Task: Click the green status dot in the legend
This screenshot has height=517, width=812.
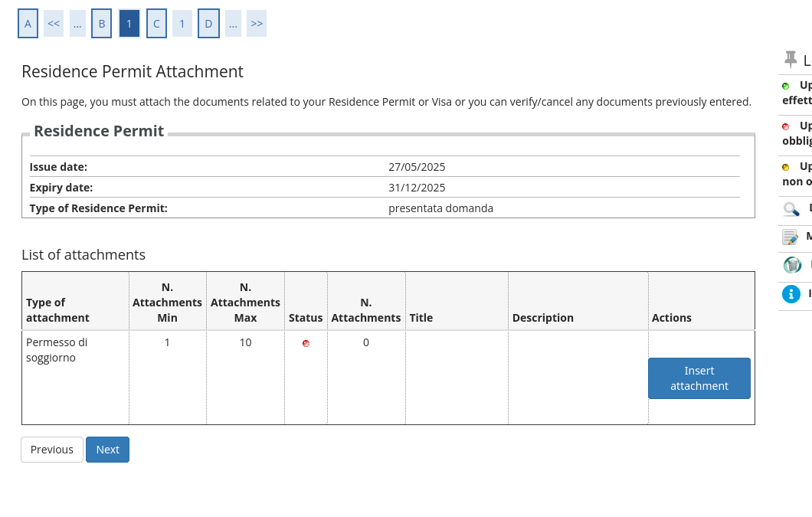Action: [x=785, y=86]
